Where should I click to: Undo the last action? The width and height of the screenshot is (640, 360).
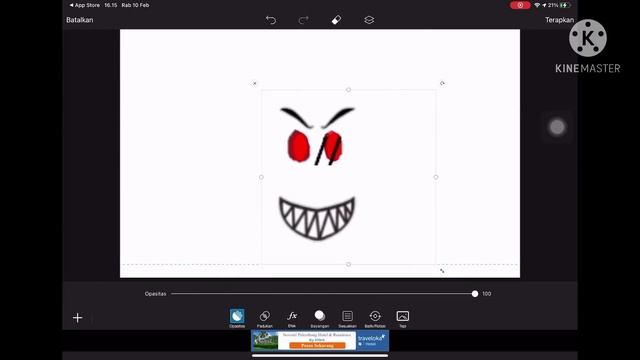tap(271, 20)
